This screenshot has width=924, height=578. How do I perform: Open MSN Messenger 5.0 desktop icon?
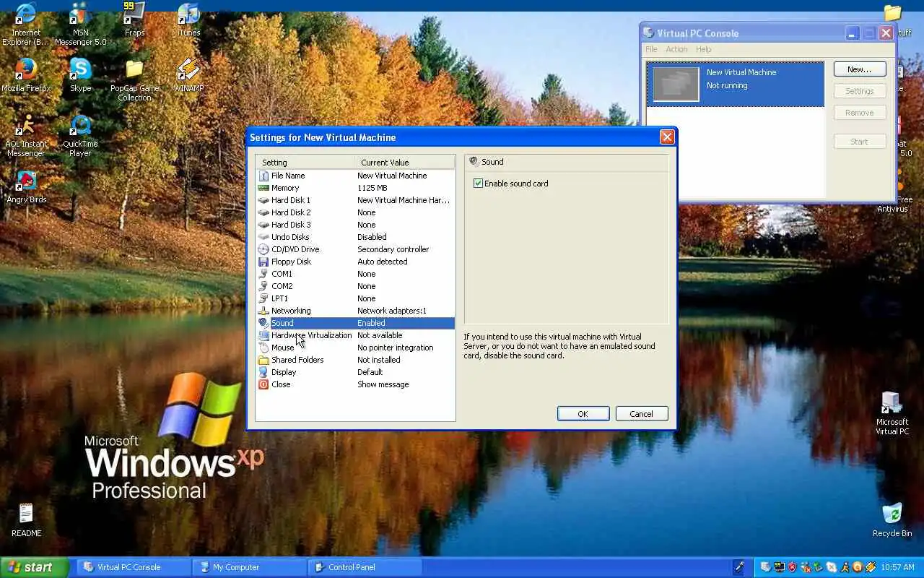pos(81,25)
